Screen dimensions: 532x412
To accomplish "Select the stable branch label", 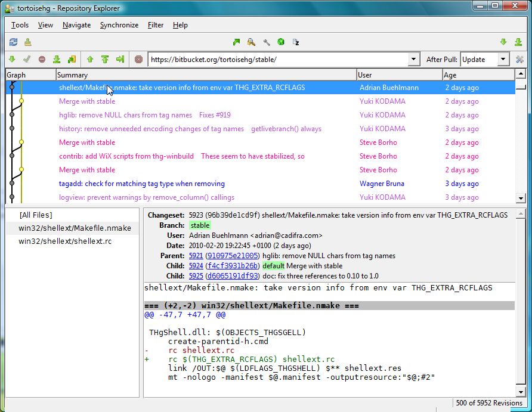I will coord(200,225).
